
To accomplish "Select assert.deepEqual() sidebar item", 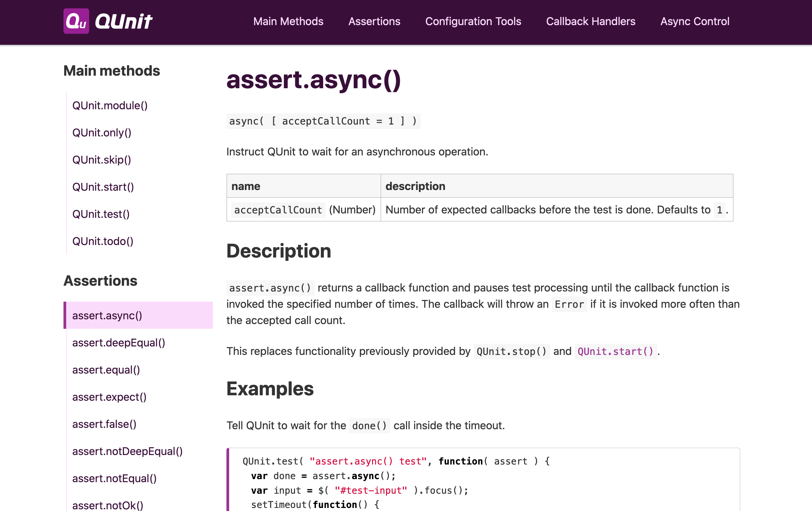I will [118, 342].
